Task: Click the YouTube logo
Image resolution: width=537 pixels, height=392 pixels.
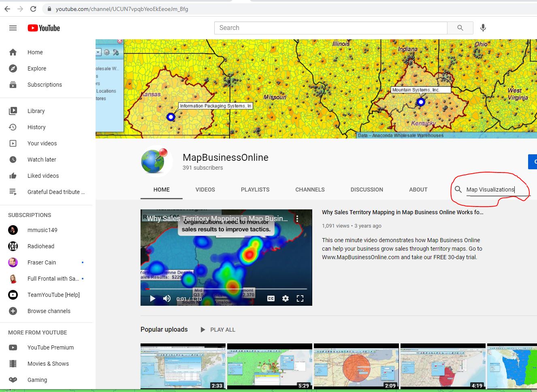Action: pos(44,28)
